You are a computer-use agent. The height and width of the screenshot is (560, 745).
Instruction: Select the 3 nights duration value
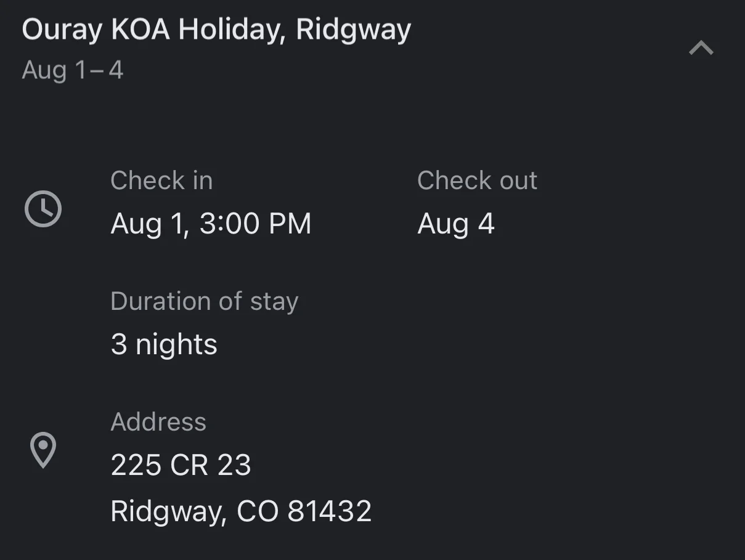(164, 344)
